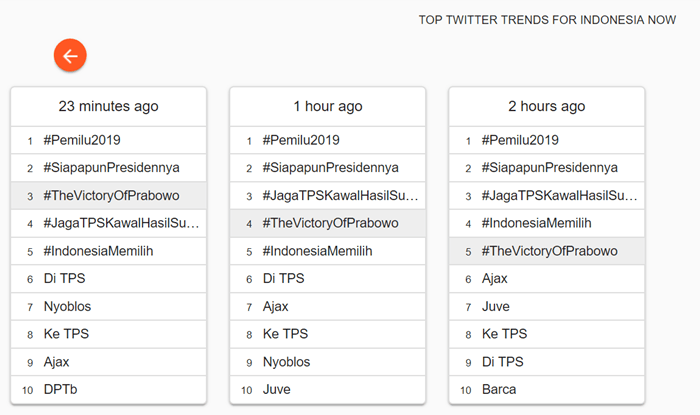Viewport: 700px width, 415px height.
Task: Click Di TPS in the 2 hours ago list
Action: [503, 362]
